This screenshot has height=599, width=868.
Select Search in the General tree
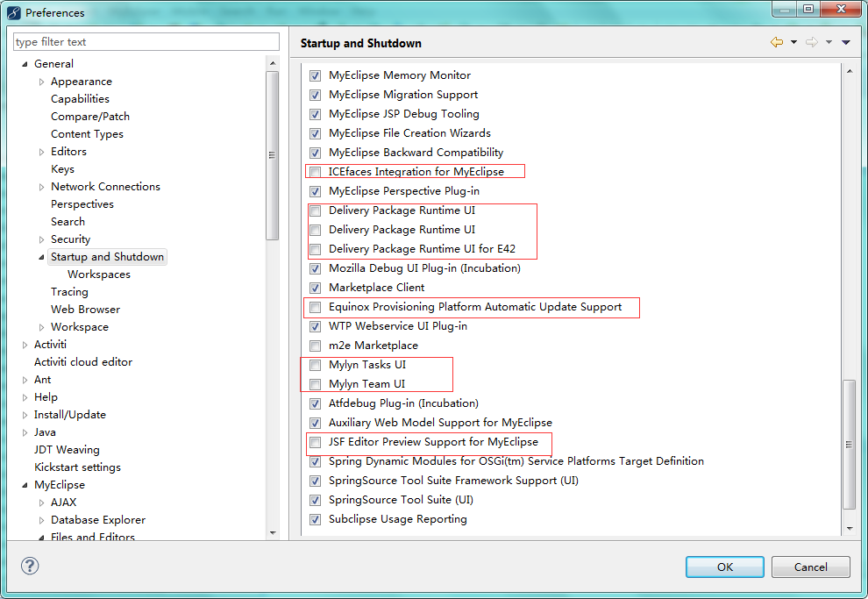[68, 221]
